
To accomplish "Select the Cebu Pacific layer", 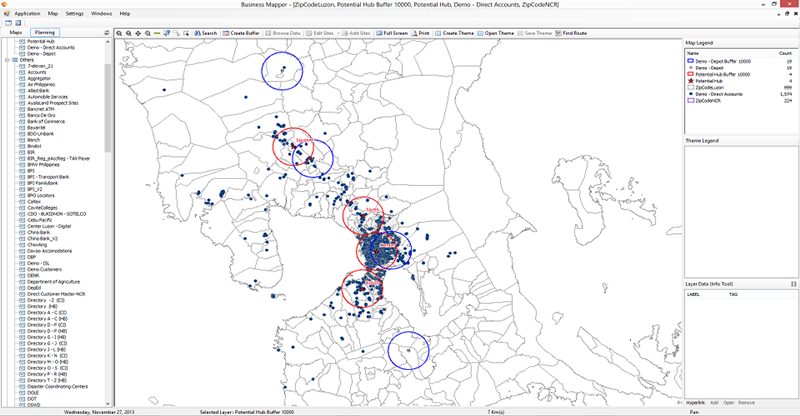I will pyautogui.click(x=40, y=220).
